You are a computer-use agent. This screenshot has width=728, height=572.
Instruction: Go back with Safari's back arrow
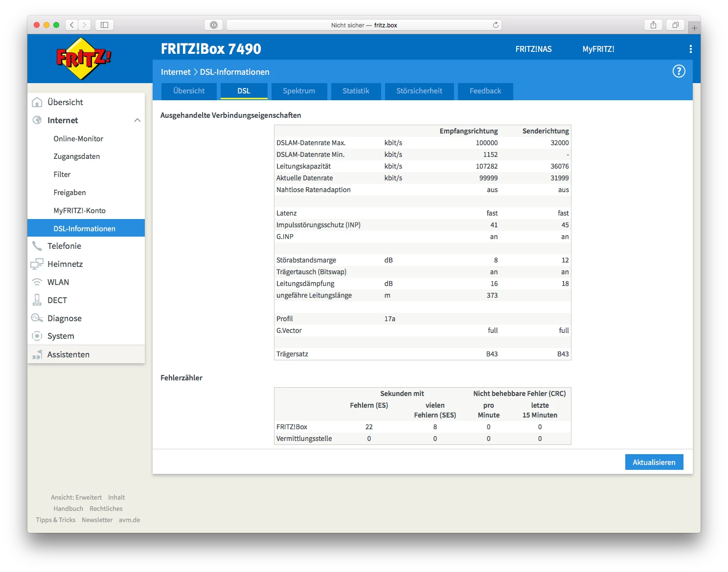tap(71, 25)
